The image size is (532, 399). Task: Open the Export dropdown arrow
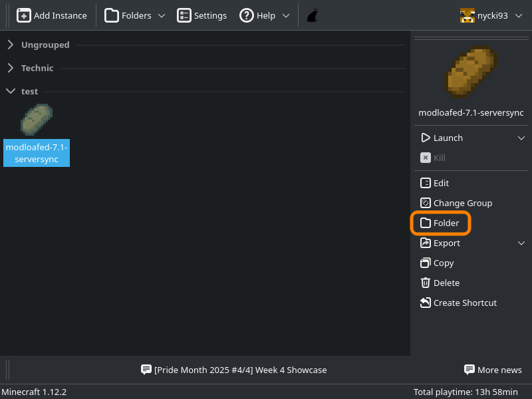521,243
